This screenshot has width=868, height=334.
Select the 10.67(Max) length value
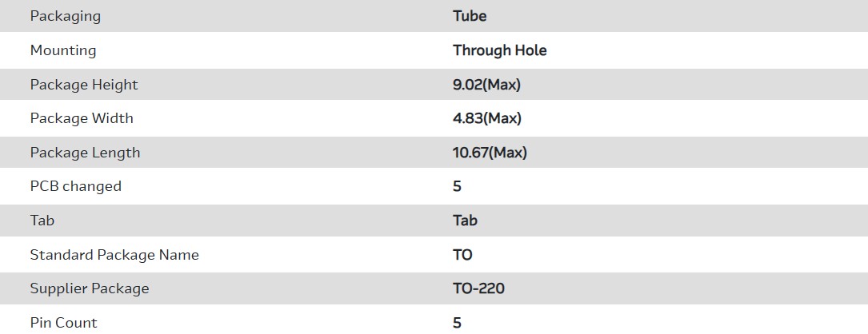click(490, 153)
